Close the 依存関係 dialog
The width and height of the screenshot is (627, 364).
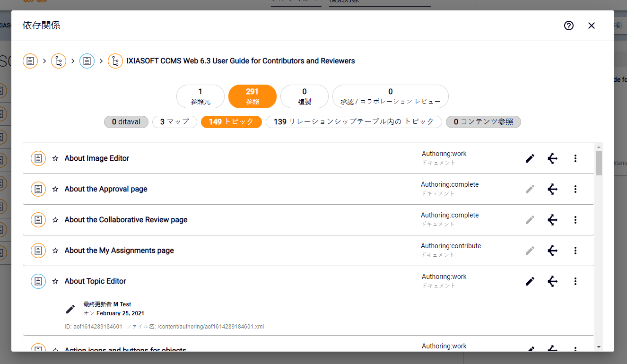coord(592,26)
